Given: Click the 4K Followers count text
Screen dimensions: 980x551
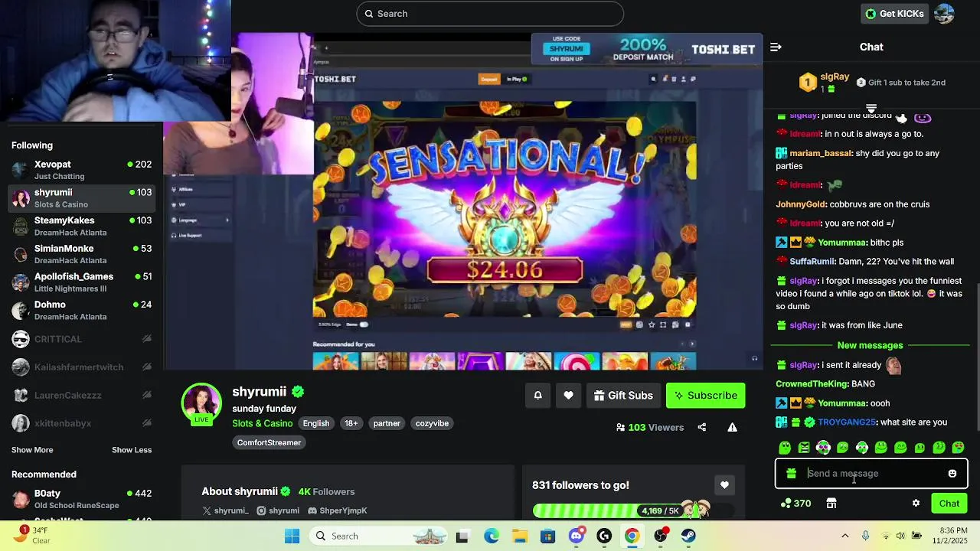Looking at the screenshot, I should 326,491.
